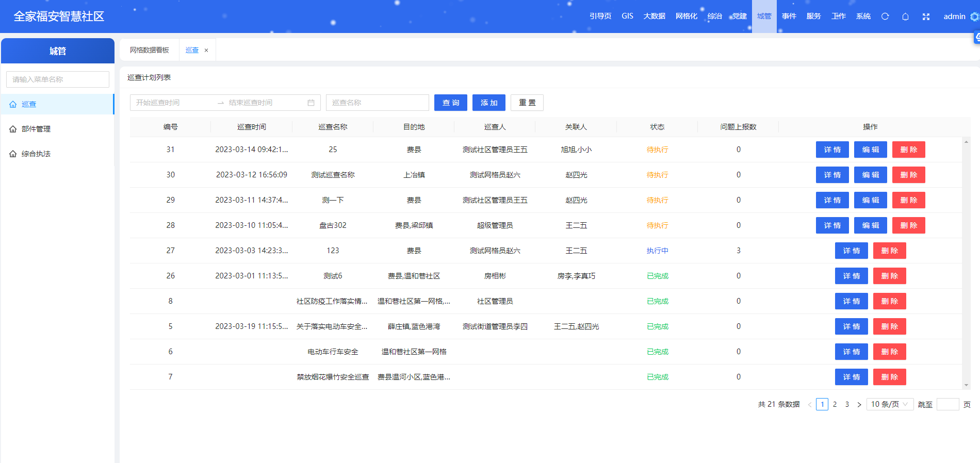The height and width of the screenshot is (463, 980).
Task: Open the 引导页 menu
Action: click(x=600, y=16)
